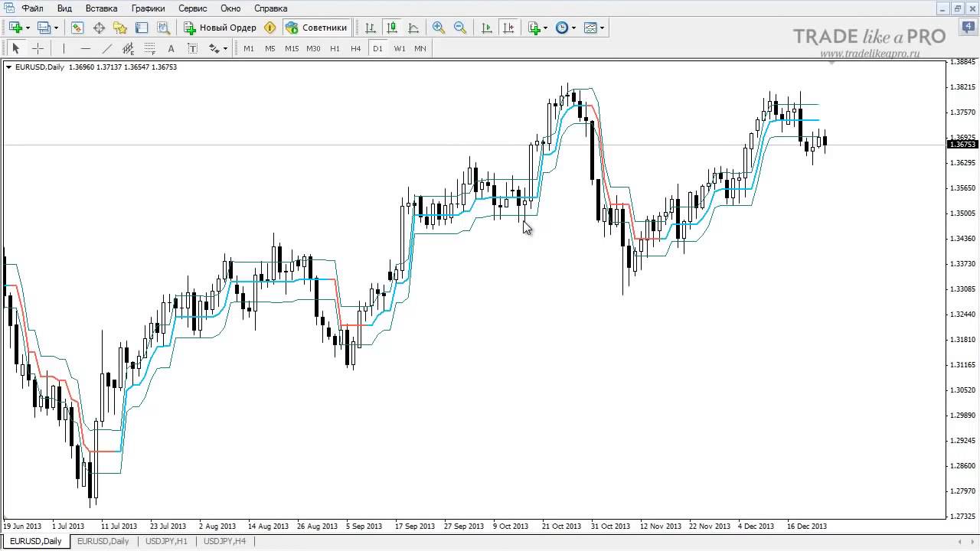Select the D1 daily timeframe
980x551 pixels.
click(x=377, y=48)
